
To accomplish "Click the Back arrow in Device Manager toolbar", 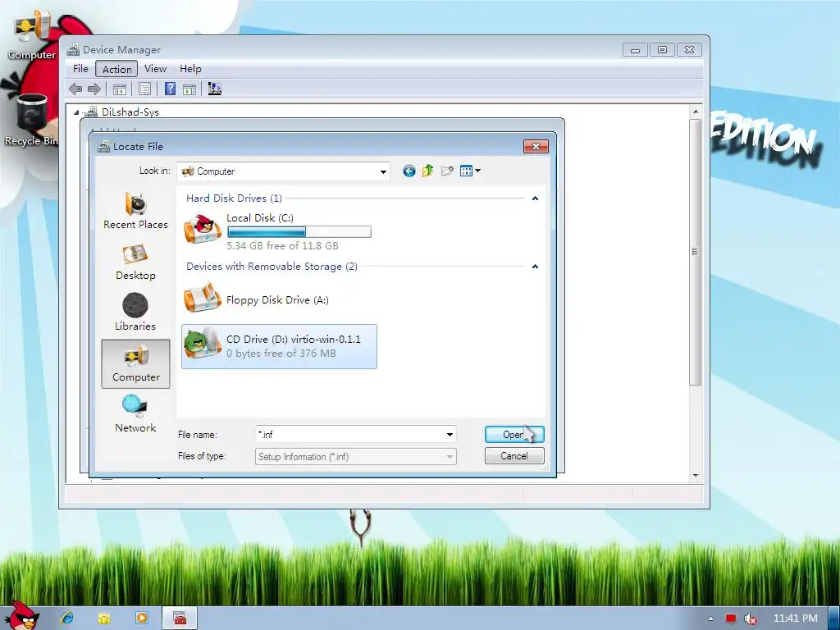I will pyautogui.click(x=75, y=89).
